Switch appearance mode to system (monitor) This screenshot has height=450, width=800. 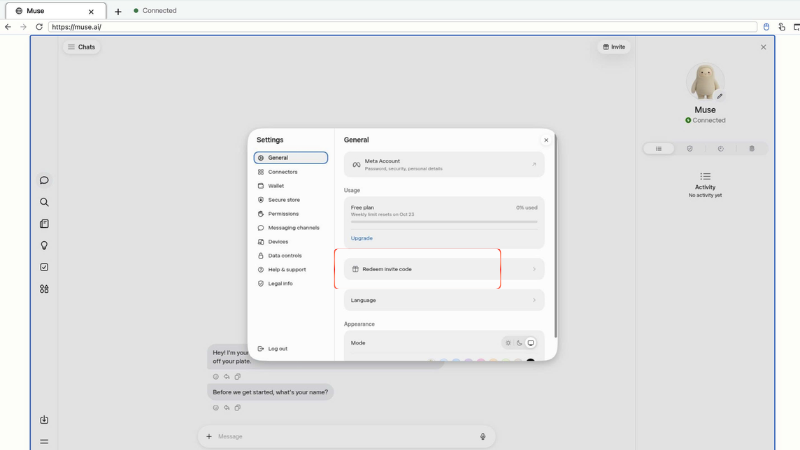point(531,343)
